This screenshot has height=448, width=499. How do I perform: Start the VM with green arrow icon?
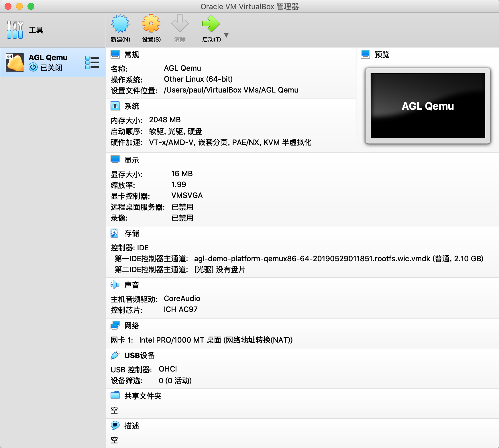(211, 23)
